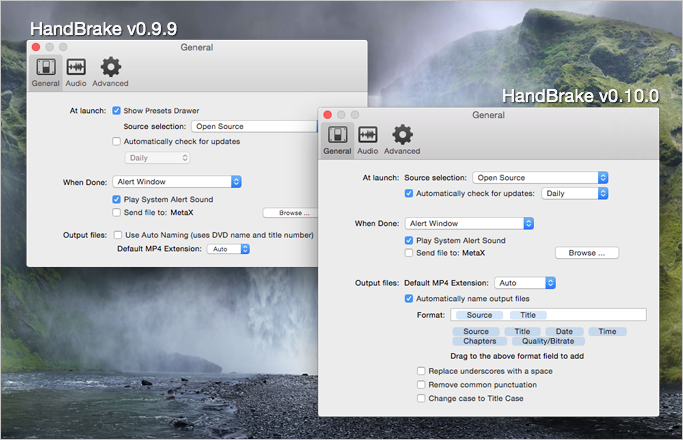The height and width of the screenshot is (440, 683).
Task: Enable Automatically check for updates in v0.9.9 window
Action: pos(116,141)
